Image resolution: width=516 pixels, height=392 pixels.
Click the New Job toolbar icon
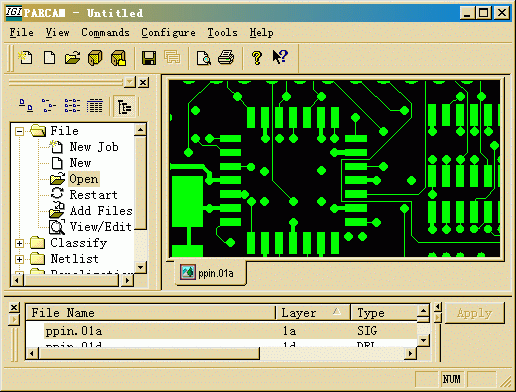(x=26, y=58)
